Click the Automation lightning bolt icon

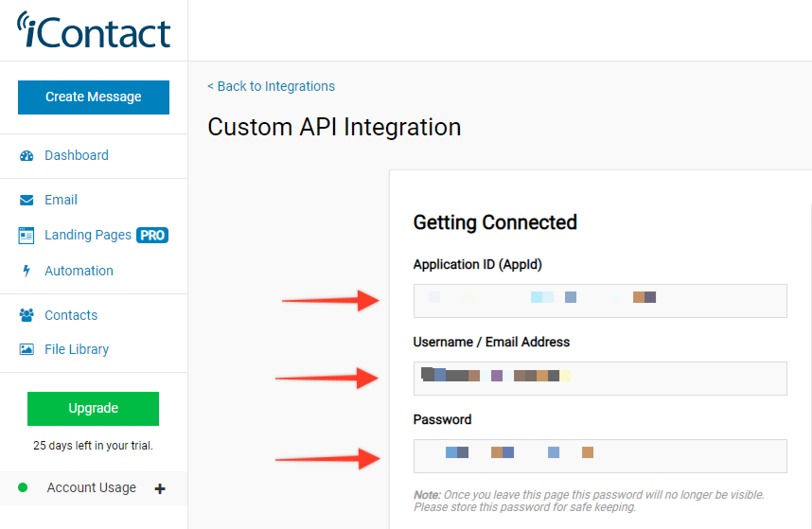click(x=26, y=271)
